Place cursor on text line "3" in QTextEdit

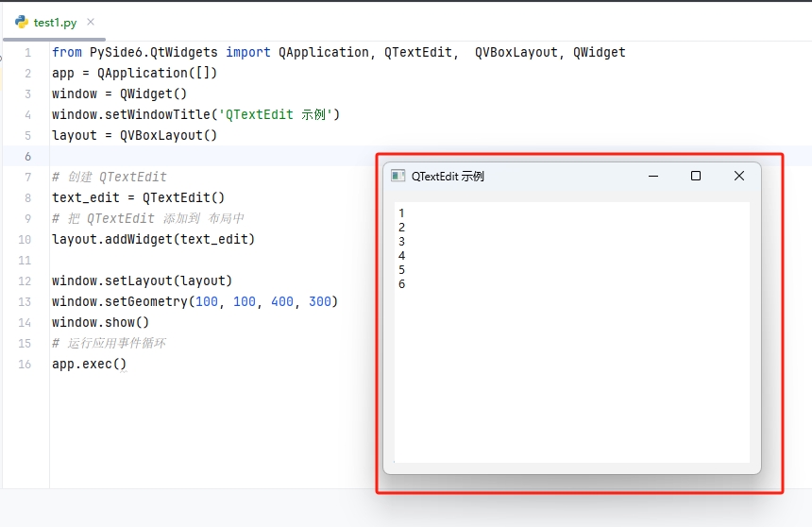[402, 242]
